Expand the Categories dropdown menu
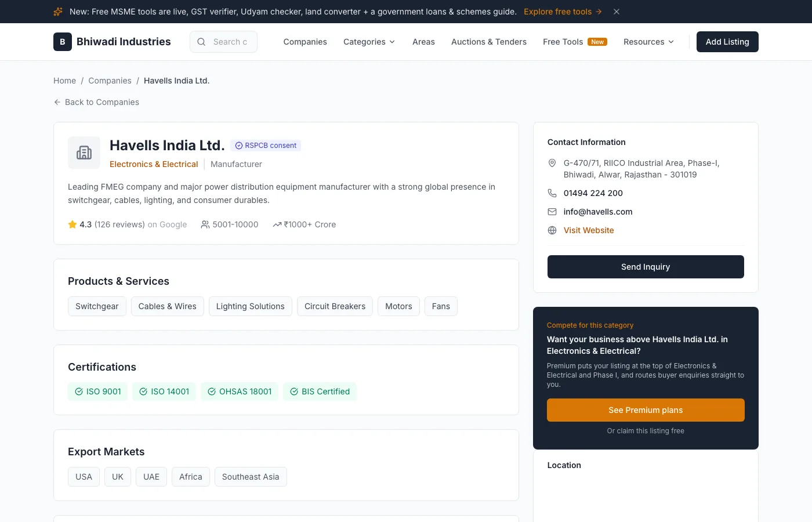 369,42
